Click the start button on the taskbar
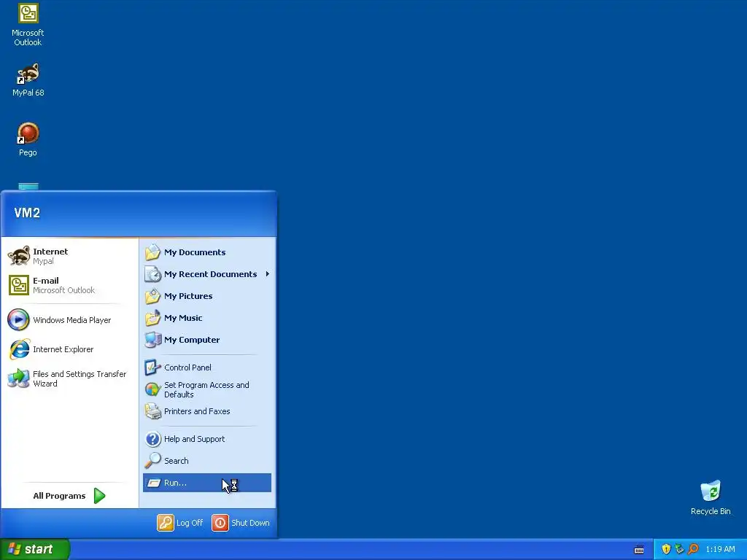 (34, 549)
